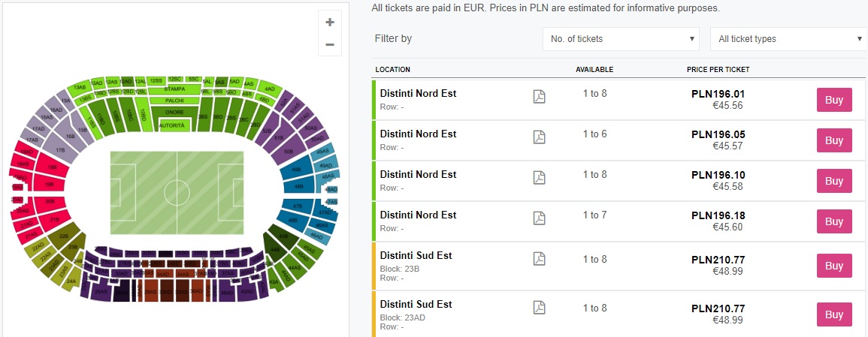Screen dimensions: 868x337
Task: Select purple section 50B on the map
Action: (x=289, y=152)
